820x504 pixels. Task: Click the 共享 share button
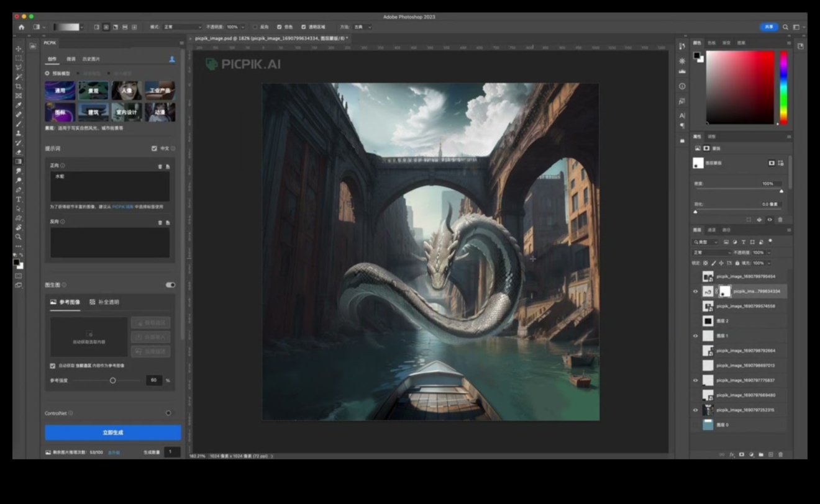[769, 27]
